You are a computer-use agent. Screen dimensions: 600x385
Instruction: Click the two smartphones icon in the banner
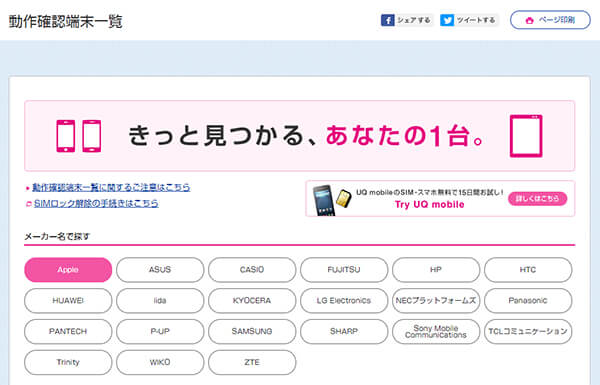pos(79,136)
